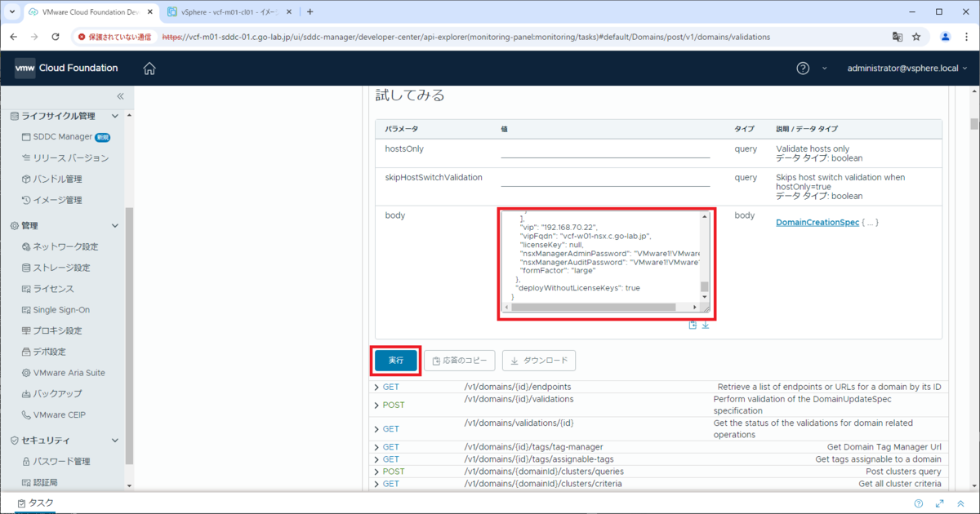Click the vmw Cloud Foundation logo

pyautogui.click(x=66, y=69)
